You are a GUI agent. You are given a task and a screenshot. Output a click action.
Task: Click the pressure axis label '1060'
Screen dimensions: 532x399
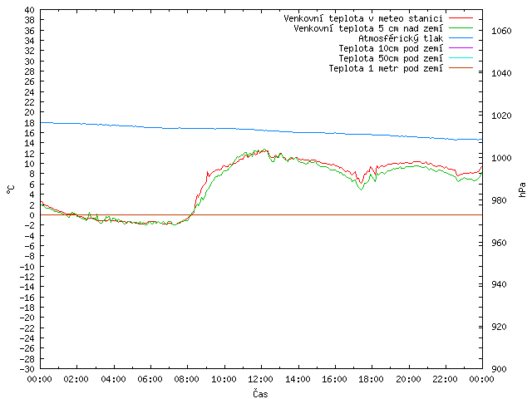pyautogui.click(x=501, y=32)
